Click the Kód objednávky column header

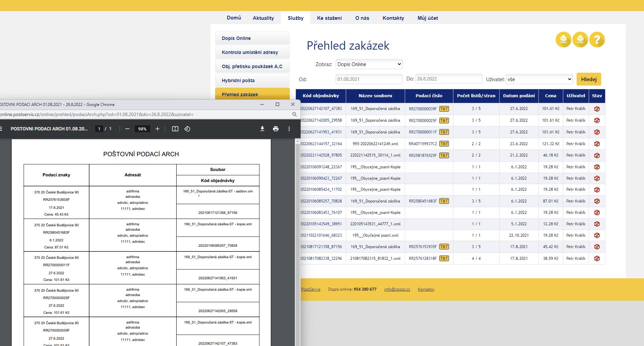pos(321,96)
